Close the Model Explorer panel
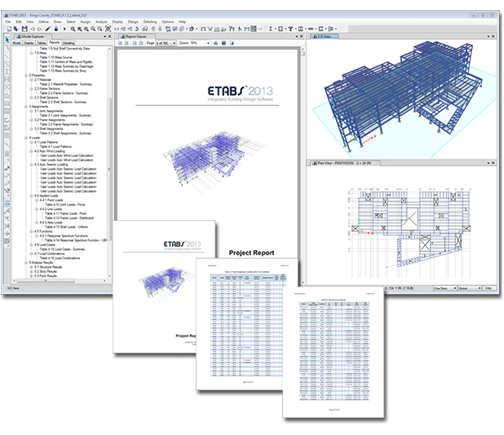 (x=109, y=37)
